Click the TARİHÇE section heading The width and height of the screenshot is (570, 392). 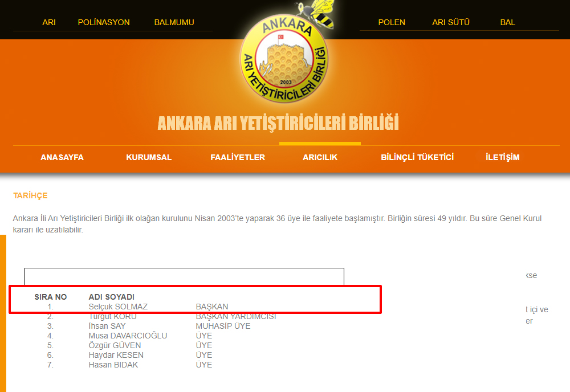30,195
